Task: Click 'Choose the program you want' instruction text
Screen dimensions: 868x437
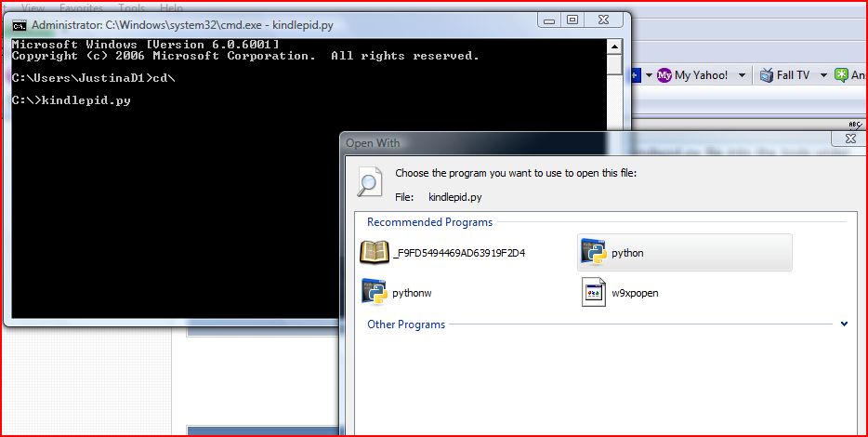Action: click(x=516, y=173)
